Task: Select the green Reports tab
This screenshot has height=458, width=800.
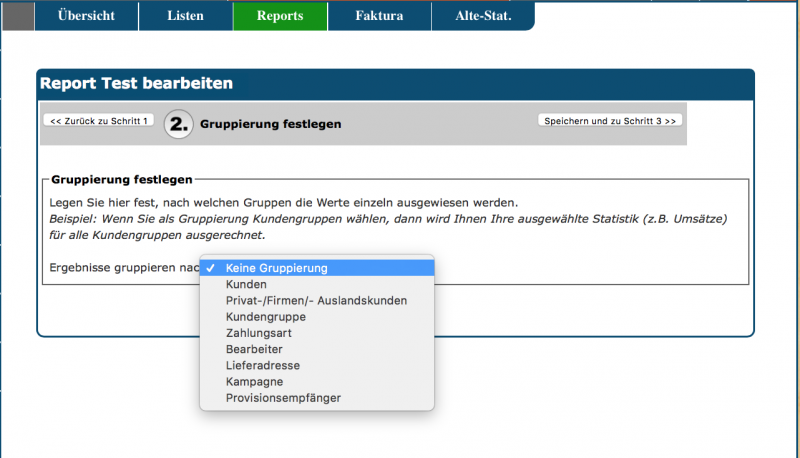Action: point(280,16)
